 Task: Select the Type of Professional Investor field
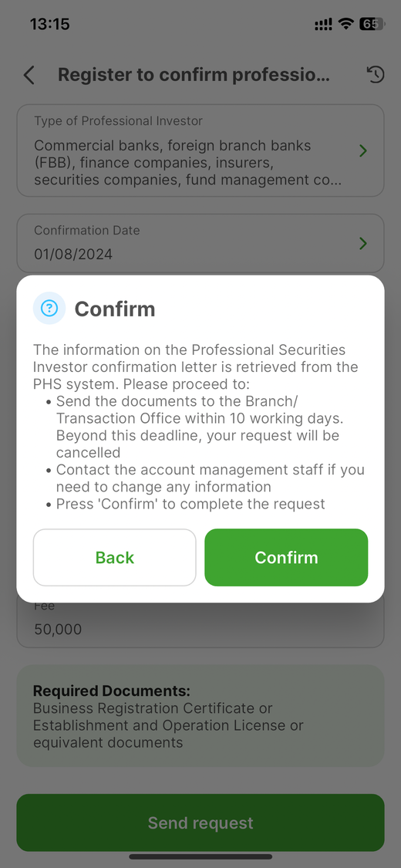pyautogui.click(x=200, y=150)
